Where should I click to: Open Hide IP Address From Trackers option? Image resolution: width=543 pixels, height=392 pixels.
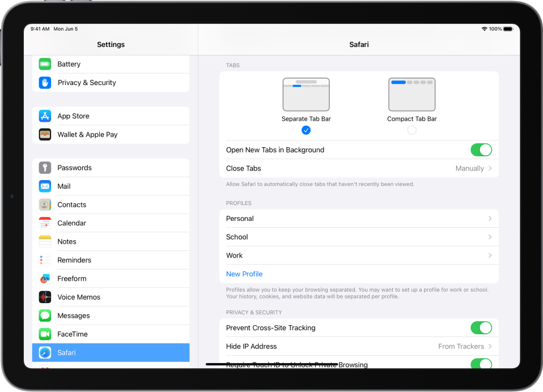359,346
